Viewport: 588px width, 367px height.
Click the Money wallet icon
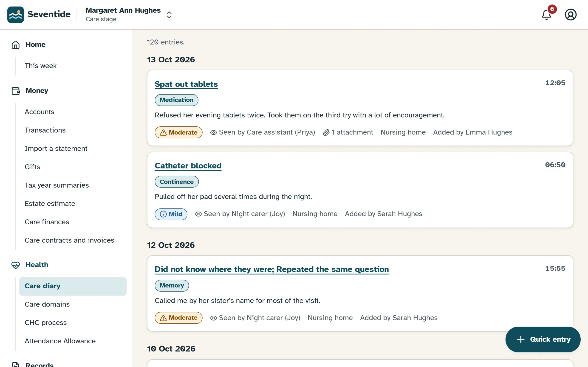(x=16, y=91)
